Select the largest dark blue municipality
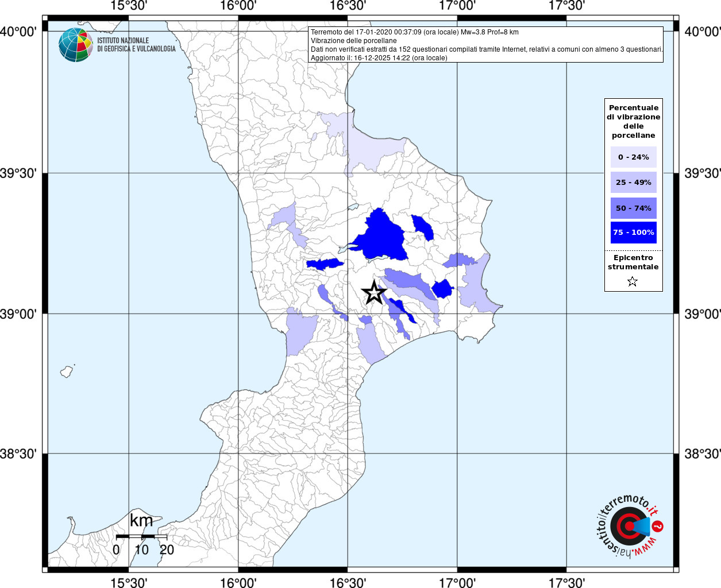The width and height of the screenshot is (721, 588). (380, 237)
